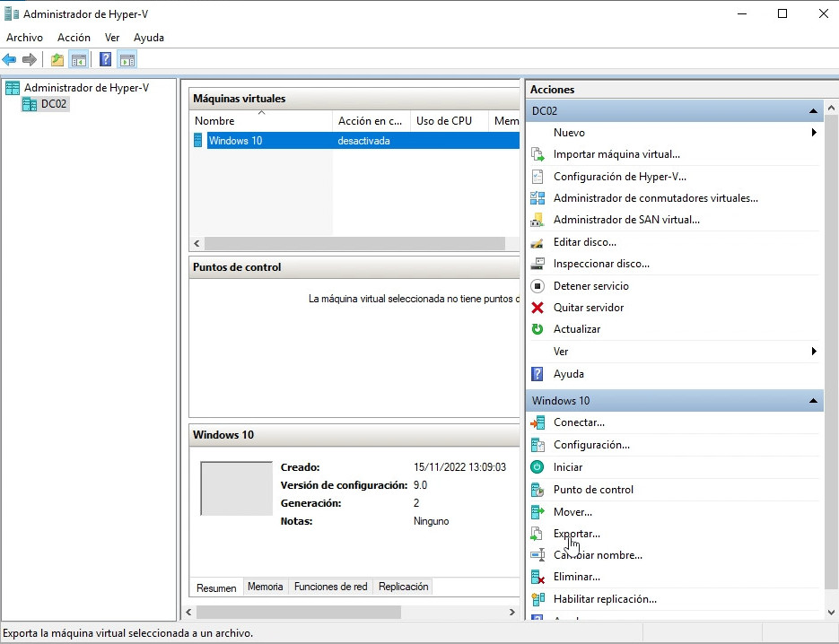Open Administrador de conmutadores virtuales
This screenshot has height=644, width=839.
coord(655,198)
